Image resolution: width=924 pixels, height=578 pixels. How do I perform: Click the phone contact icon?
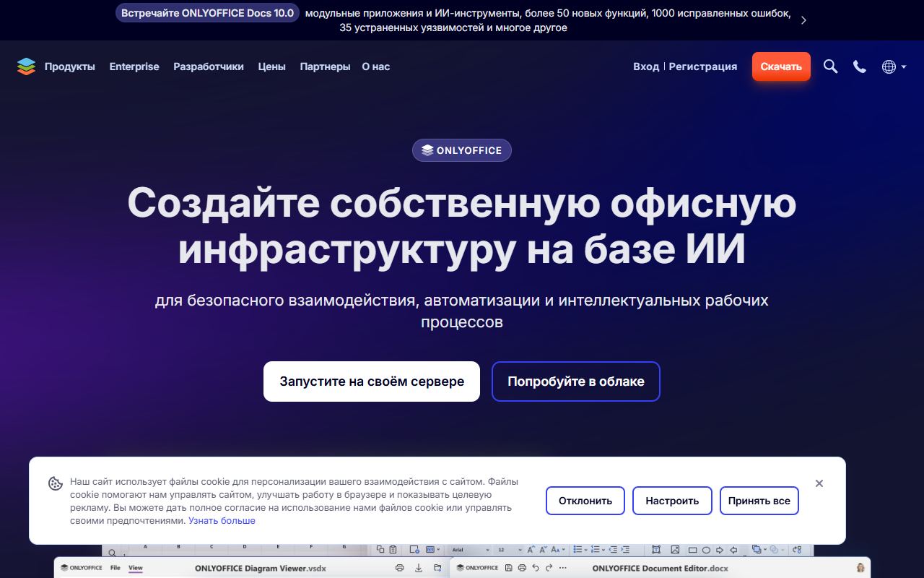click(x=860, y=66)
